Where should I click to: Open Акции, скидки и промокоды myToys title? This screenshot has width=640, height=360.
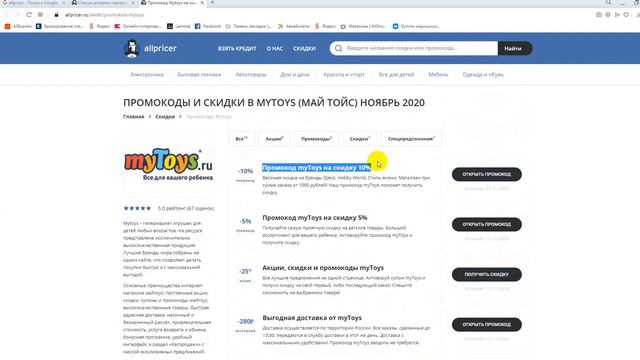pyautogui.click(x=323, y=268)
